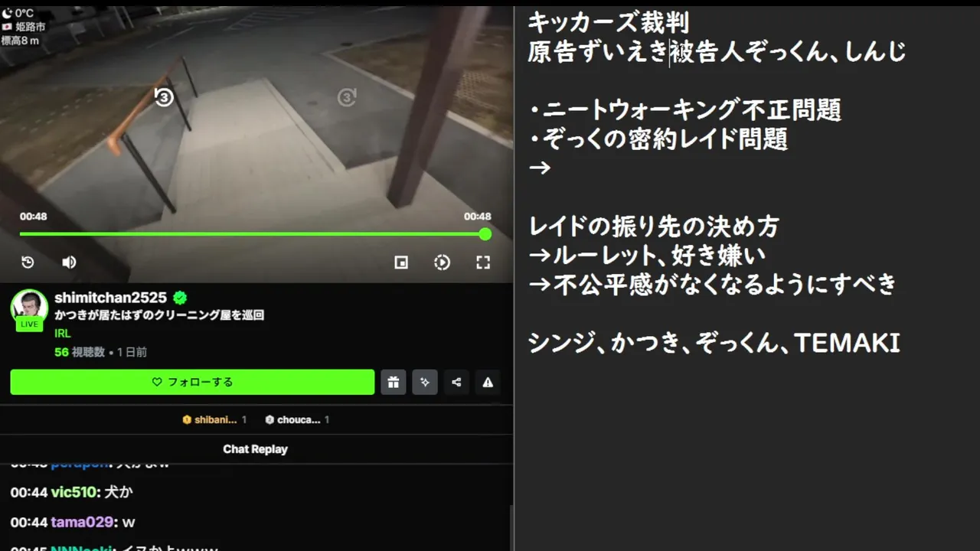The width and height of the screenshot is (980, 551).
Task: Share the stream with the share icon
Action: click(x=456, y=382)
